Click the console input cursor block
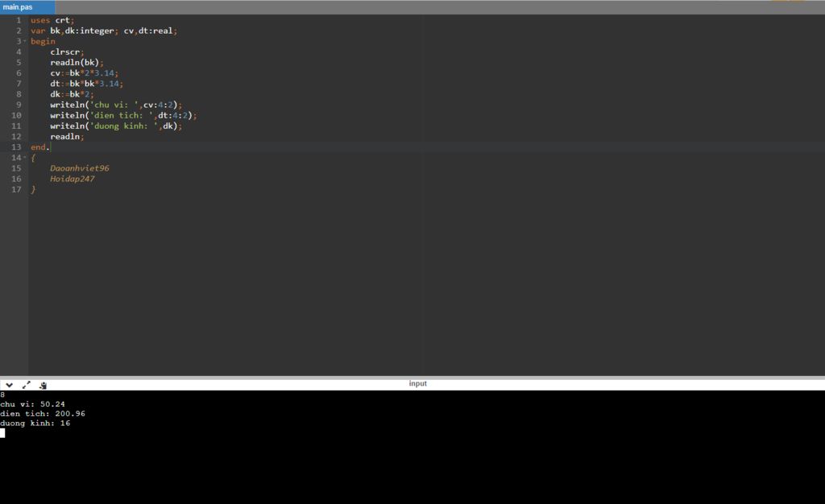This screenshot has width=825, height=504. (x=2, y=432)
